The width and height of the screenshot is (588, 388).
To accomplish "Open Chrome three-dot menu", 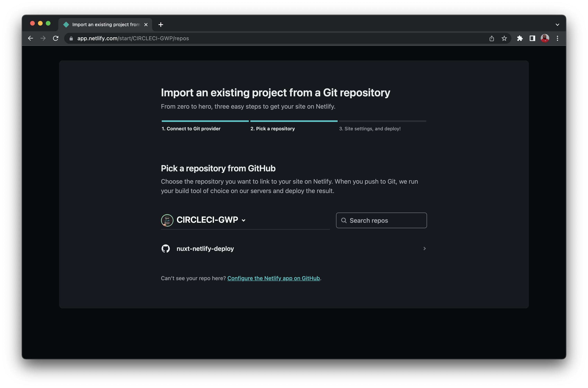I will [x=557, y=38].
